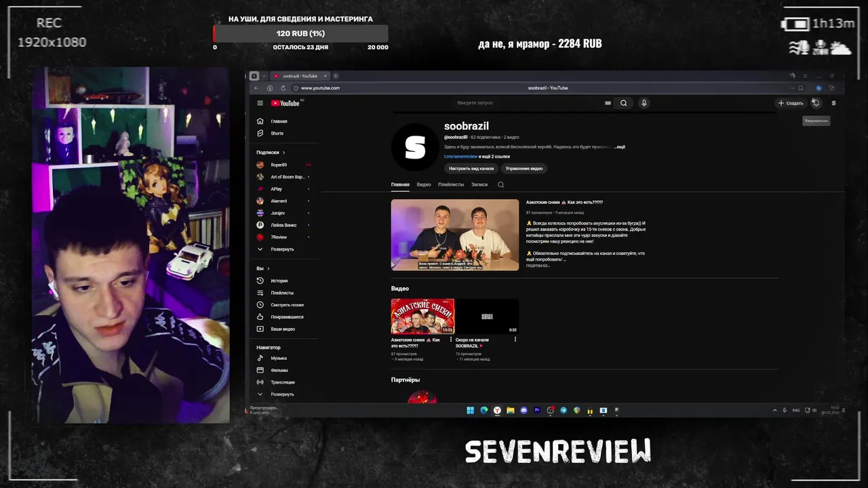Click Управление видео button
Screen dimensions: 868x488
(524, 168)
